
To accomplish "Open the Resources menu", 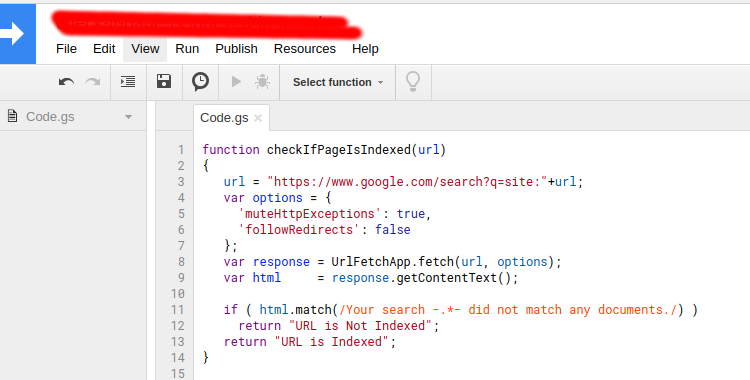I will [305, 49].
